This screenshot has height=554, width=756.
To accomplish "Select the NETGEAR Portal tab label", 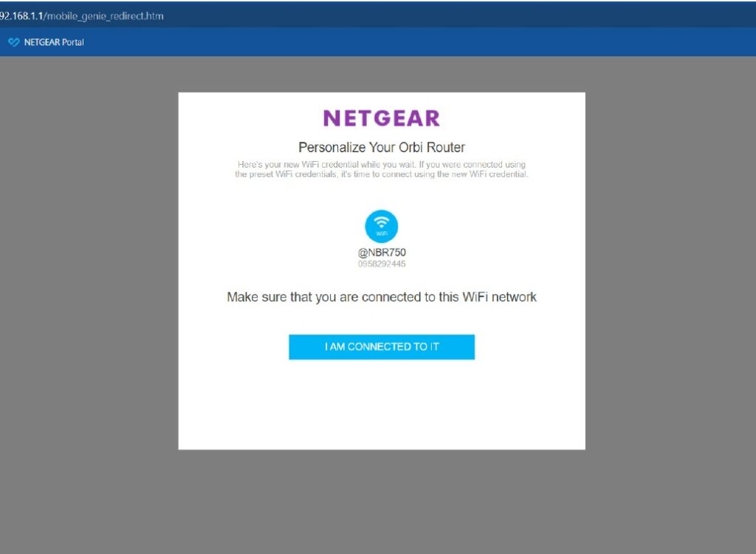I will [x=54, y=42].
